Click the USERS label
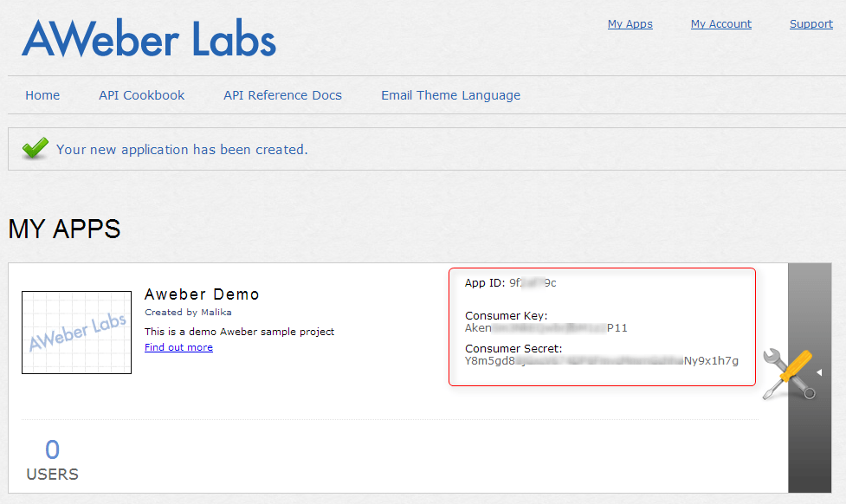This screenshot has width=846, height=504. [52, 475]
